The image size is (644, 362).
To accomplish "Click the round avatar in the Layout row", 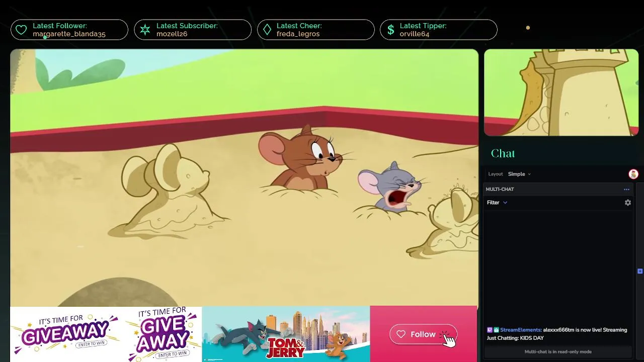I will 633,174.
